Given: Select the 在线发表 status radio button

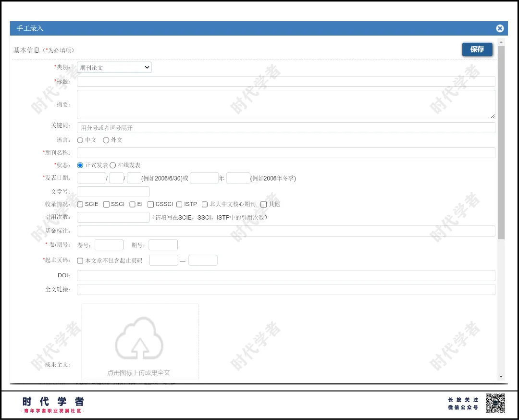Looking at the screenshot, I should coord(113,165).
